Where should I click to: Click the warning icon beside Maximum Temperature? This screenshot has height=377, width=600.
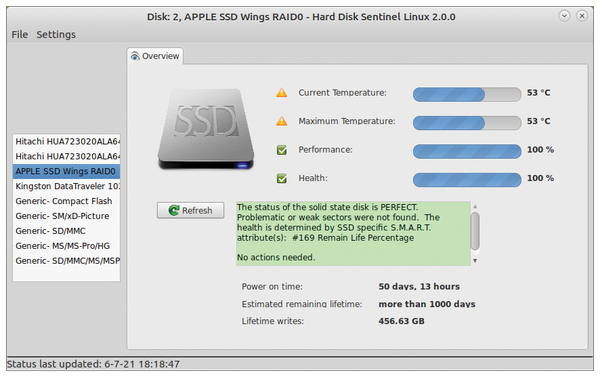click(282, 121)
